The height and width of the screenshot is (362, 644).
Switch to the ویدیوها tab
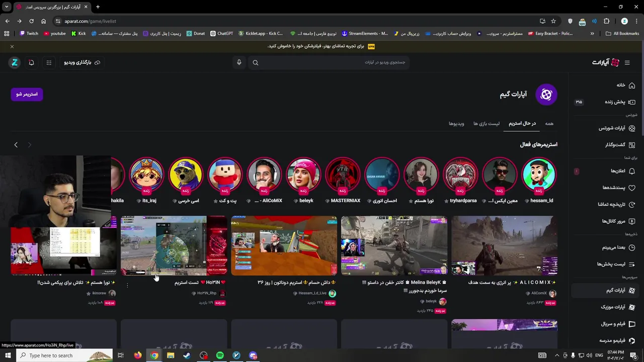click(456, 123)
